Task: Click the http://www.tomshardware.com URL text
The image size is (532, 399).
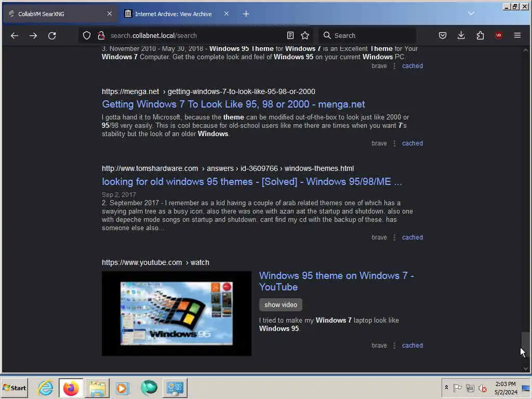Action: tap(150, 169)
